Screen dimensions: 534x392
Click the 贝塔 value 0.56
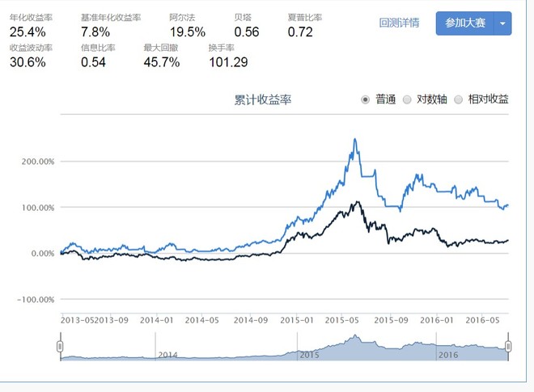(x=247, y=32)
